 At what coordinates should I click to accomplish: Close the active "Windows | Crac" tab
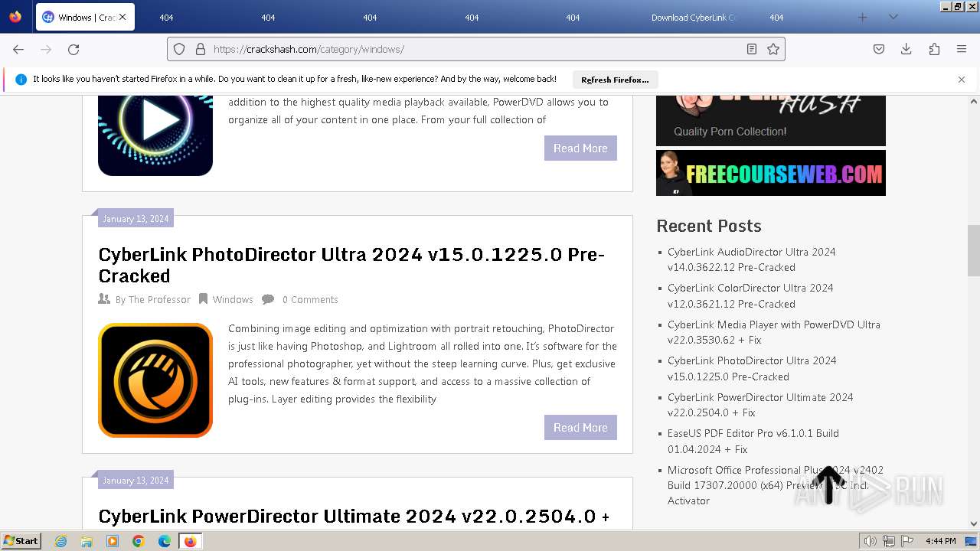[122, 17]
